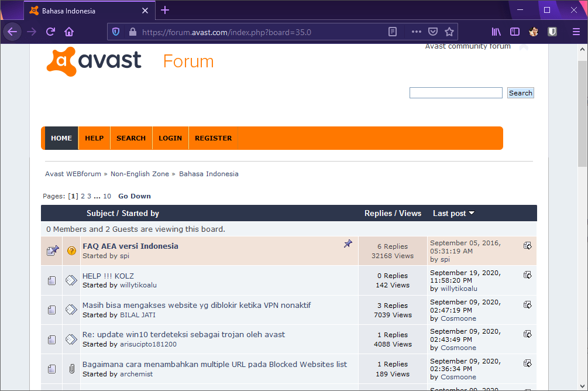
Task: Click the Search button
Action: [x=520, y=93]
